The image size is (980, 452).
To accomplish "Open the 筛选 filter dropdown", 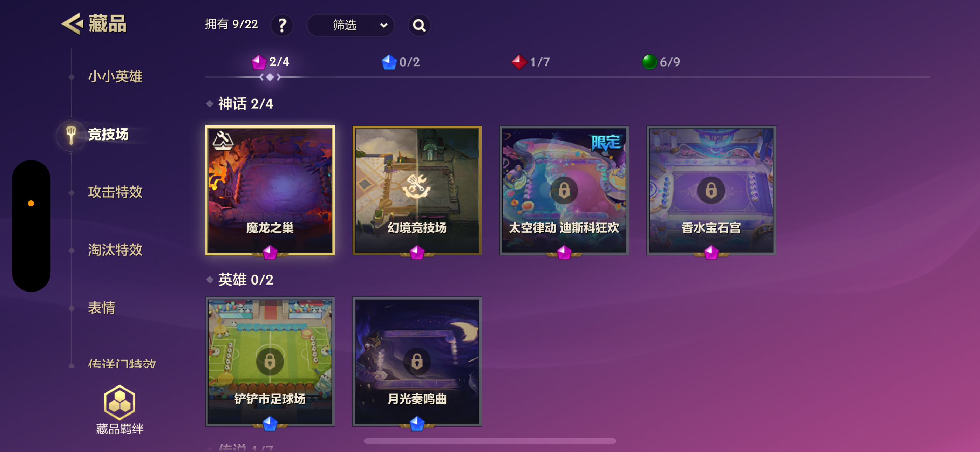I will [351, 26].
